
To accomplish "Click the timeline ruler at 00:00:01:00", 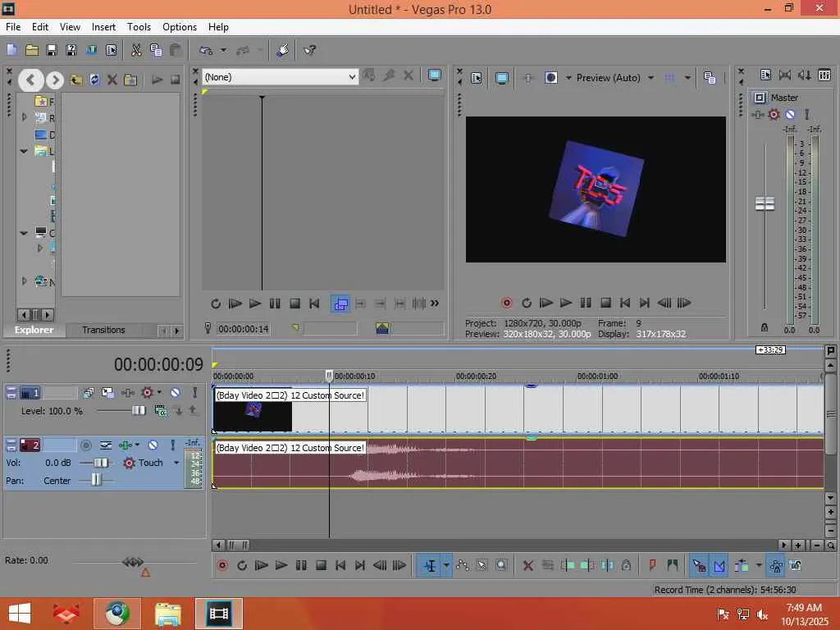I will pos(597,376).
